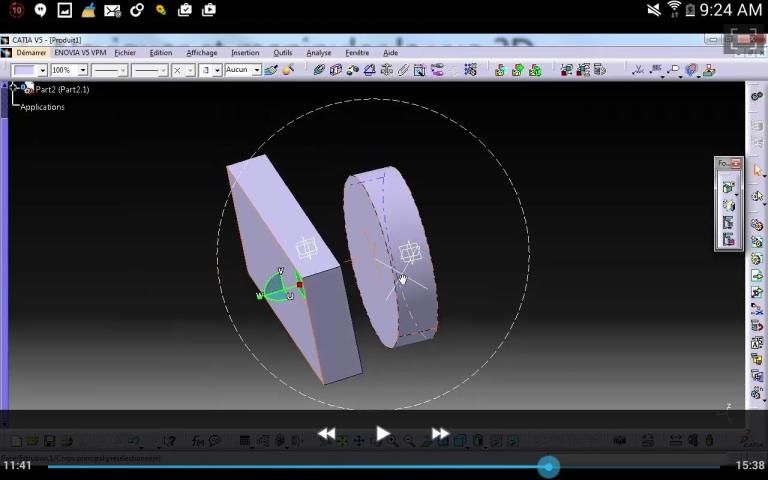The image size is (768, 480).
Task: Open the 100% transparency dropdown
Action: coord(82,70)
